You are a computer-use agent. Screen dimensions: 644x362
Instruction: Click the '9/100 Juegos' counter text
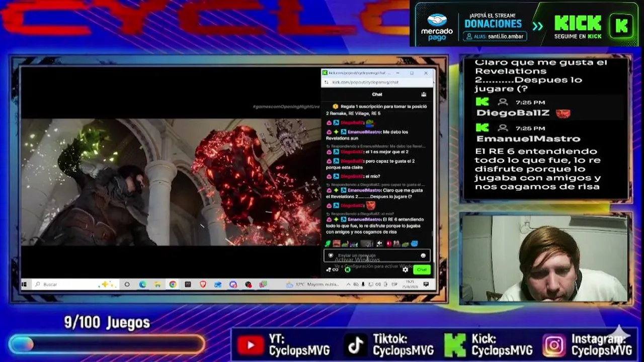click(x=107, y=323)
